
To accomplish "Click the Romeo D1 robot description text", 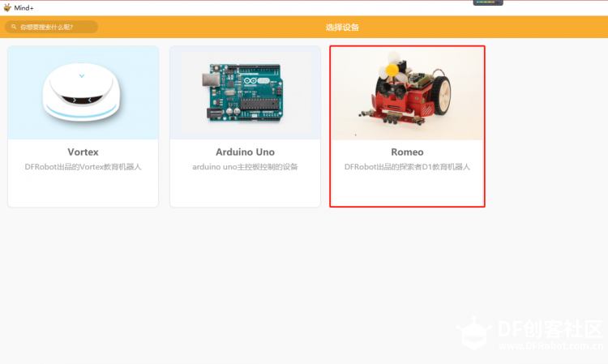I will click(x=407, y=167).
